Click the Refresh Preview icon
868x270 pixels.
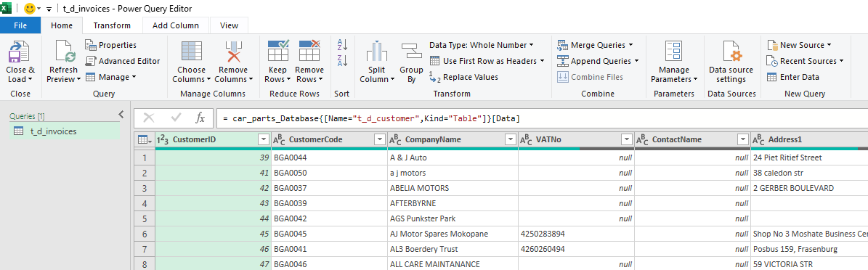65,52
